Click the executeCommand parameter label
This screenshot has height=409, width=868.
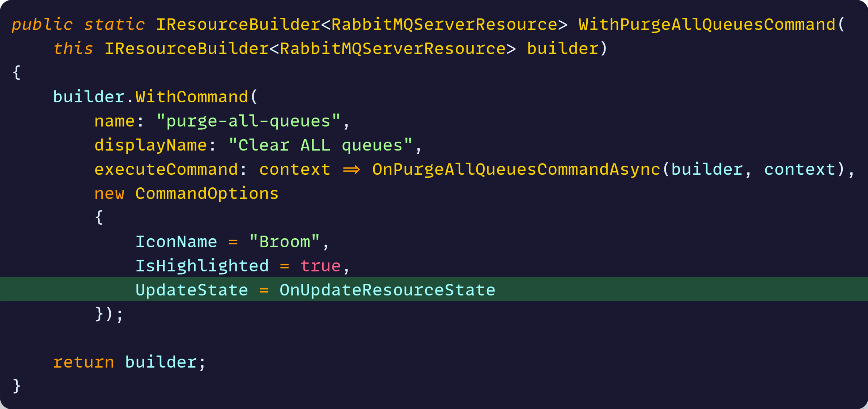[166, 169]
